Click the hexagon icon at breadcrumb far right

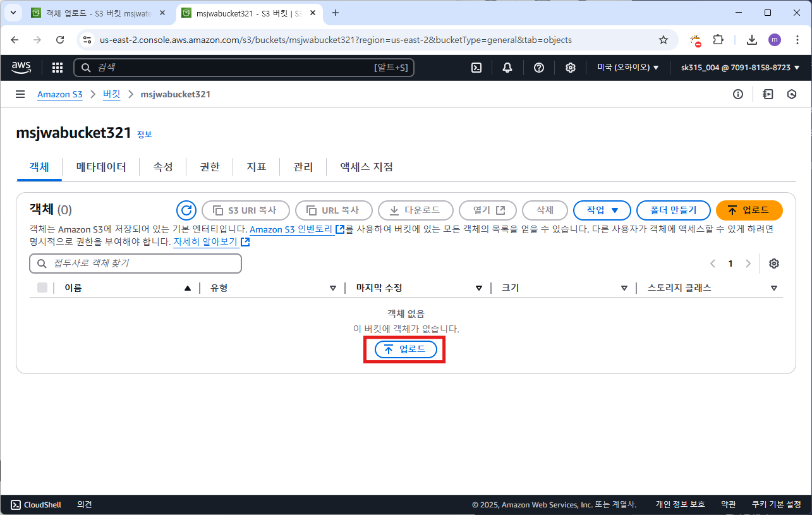click(792, 94)
